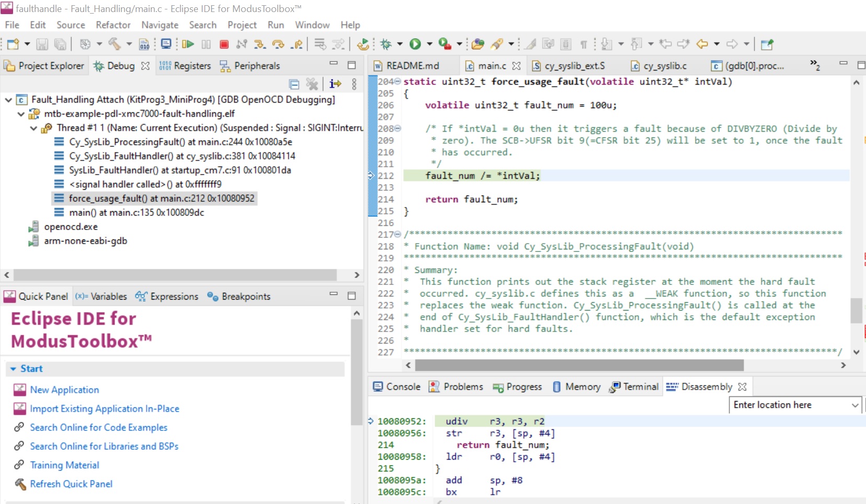Open the Debug bug dropdown arrow
Viewport: 866px width, 504px height.
[x=400, y=44]
